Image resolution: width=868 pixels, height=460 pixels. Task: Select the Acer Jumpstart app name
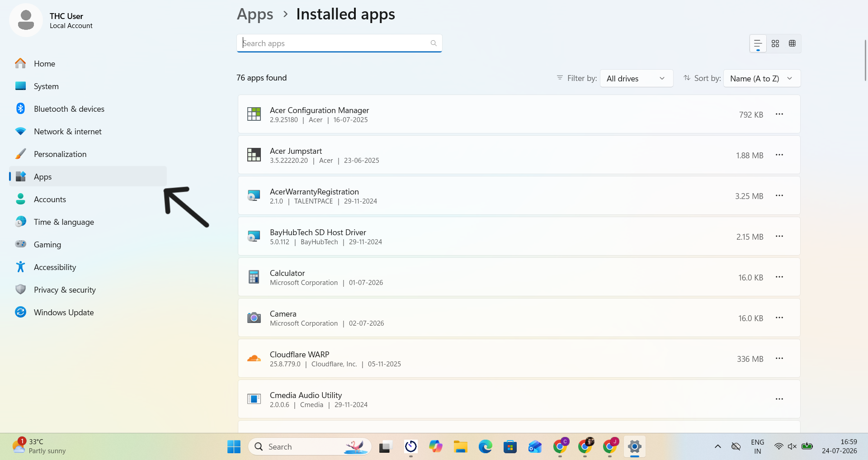[x=296, y=151]
